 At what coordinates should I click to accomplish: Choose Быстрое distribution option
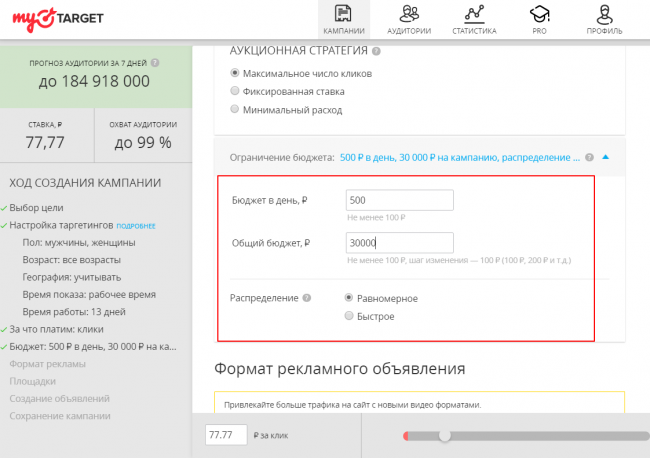pyautogui.click(x=348, y=316)
